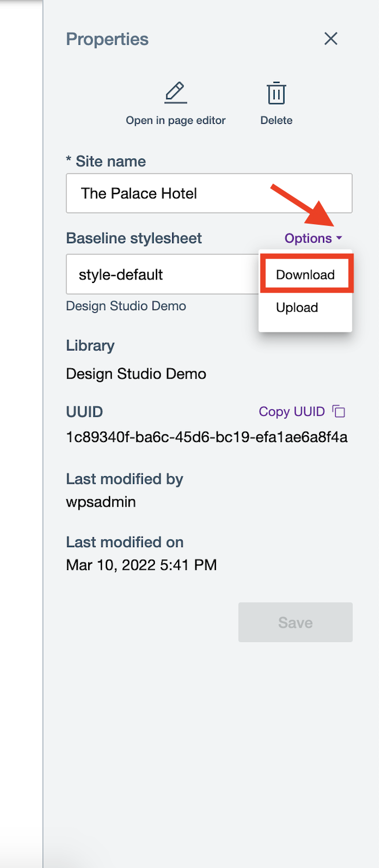The width and height of the screenshot is (379, 868).
Task: Close the Properties panel with the X
Action: [x=331, y=39]
